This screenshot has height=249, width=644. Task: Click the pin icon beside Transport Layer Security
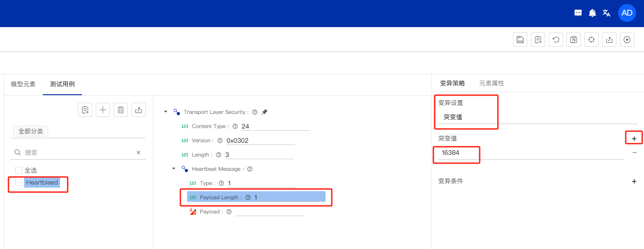[x=265, y=112]
